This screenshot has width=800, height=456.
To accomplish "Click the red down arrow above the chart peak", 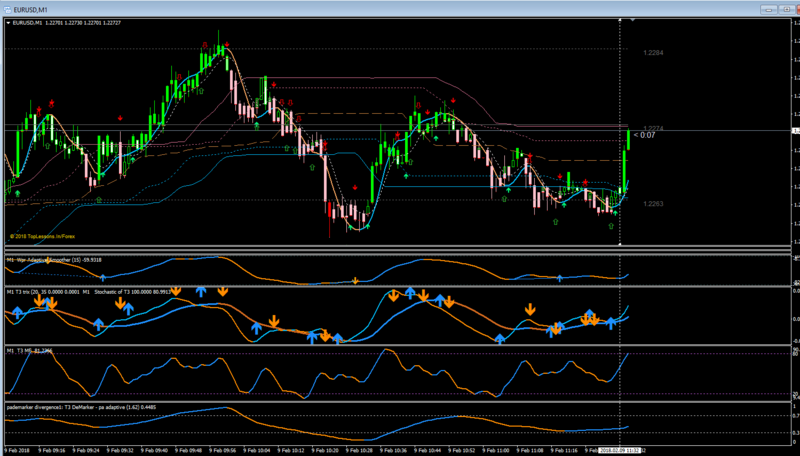I will point(227,44).
